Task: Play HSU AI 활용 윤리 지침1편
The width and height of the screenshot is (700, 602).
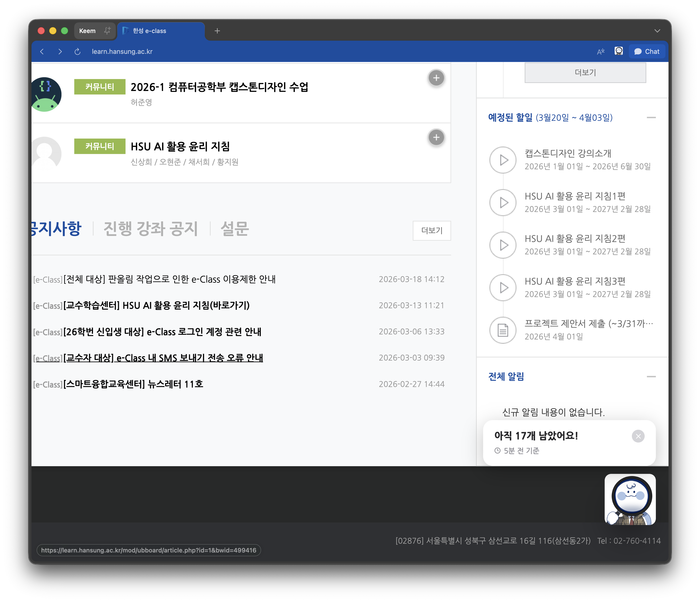Action: [503, 203]
